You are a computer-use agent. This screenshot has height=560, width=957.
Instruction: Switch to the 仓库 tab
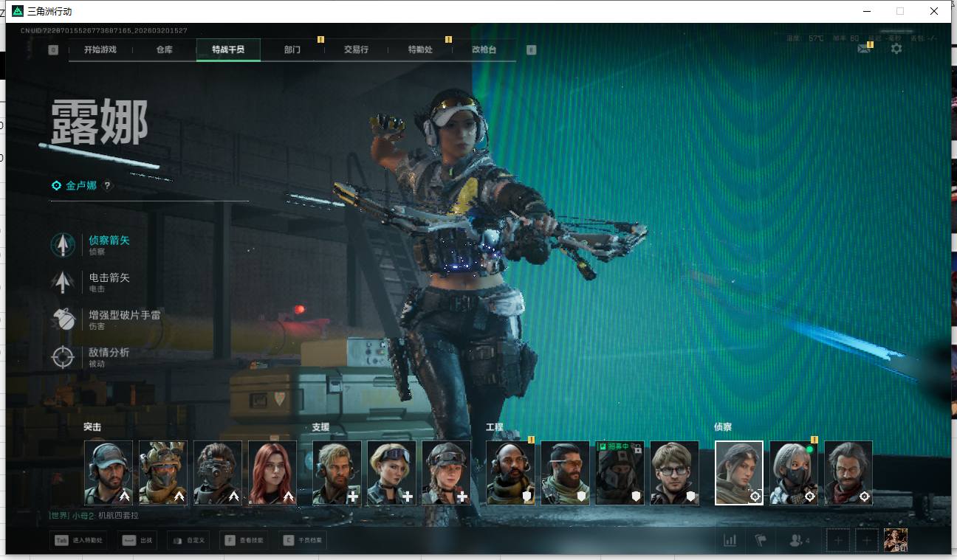[164, 49]
